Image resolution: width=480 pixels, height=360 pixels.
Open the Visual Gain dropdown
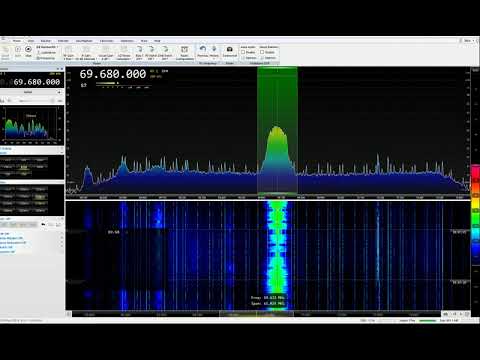pyautogui.click(x=106, y=53)
